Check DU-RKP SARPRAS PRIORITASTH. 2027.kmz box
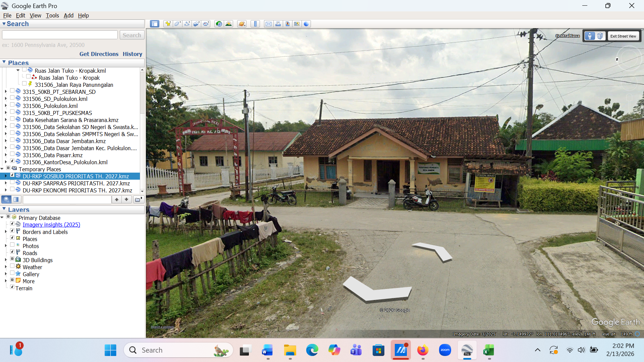 12,182
